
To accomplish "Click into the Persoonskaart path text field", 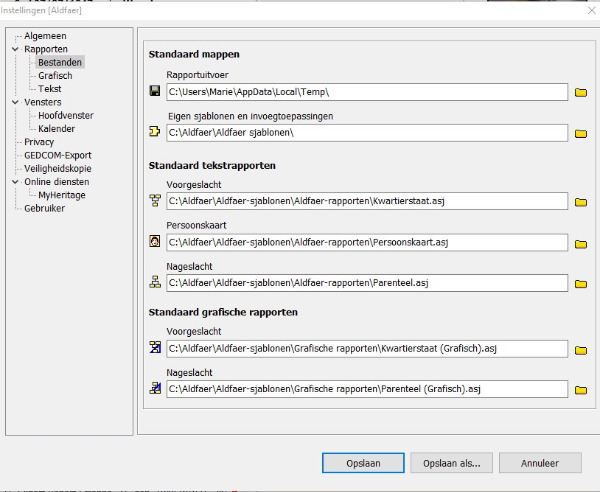I will tap(366, 242).
